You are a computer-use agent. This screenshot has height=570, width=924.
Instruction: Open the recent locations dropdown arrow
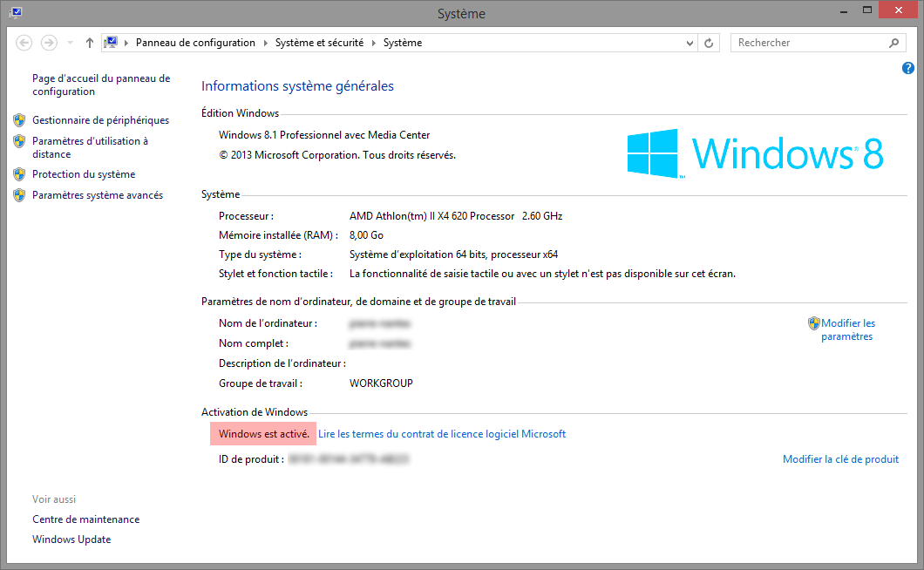70,43
